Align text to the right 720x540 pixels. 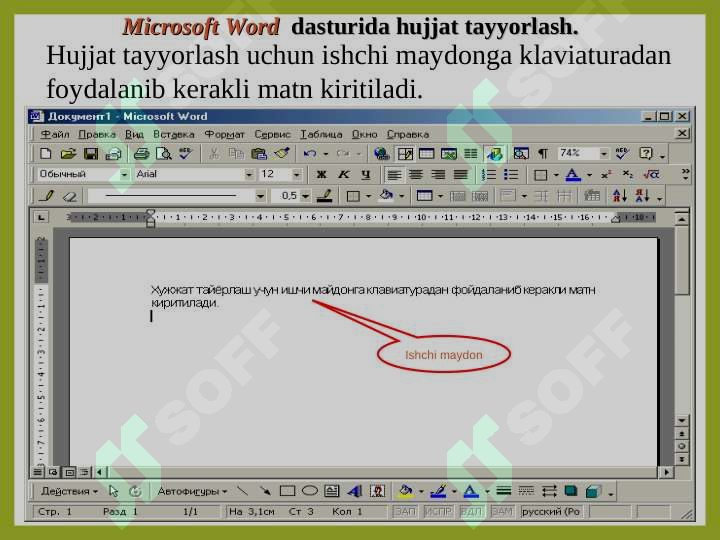(x=438, y=174)
